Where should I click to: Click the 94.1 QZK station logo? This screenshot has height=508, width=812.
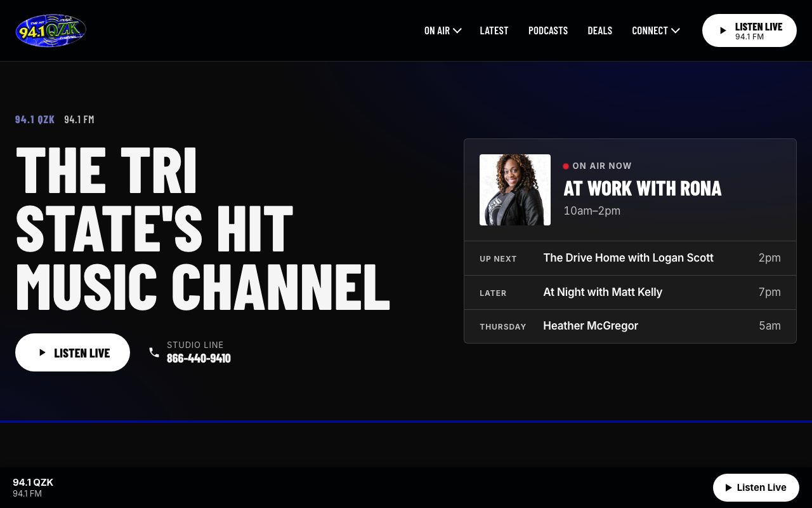[51, 30]
